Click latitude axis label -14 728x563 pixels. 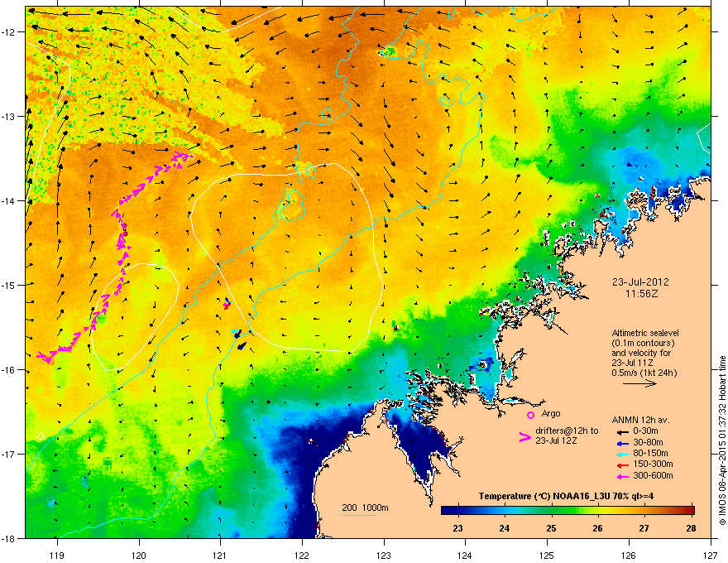coord(9,200)
